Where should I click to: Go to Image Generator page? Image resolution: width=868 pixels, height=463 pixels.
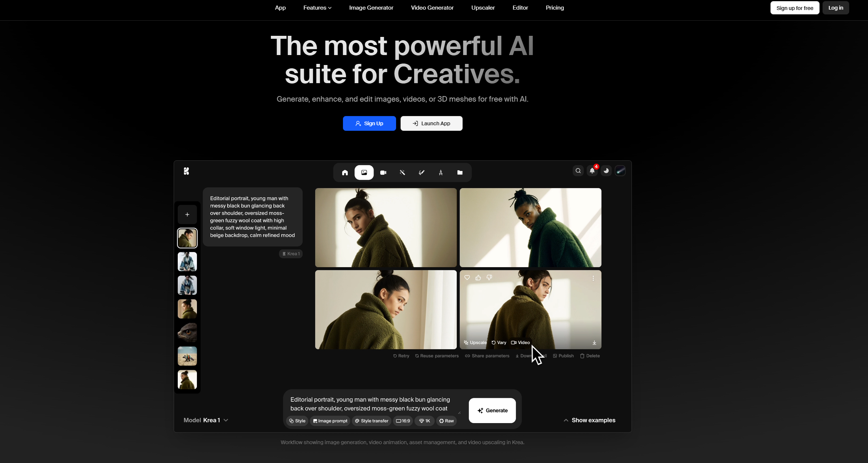point(371,8)
